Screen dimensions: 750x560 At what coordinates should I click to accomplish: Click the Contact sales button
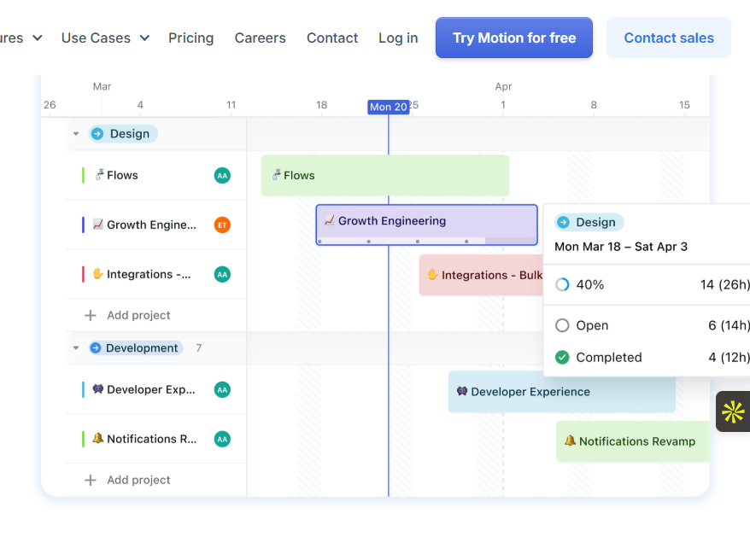[x=669, y=38]
